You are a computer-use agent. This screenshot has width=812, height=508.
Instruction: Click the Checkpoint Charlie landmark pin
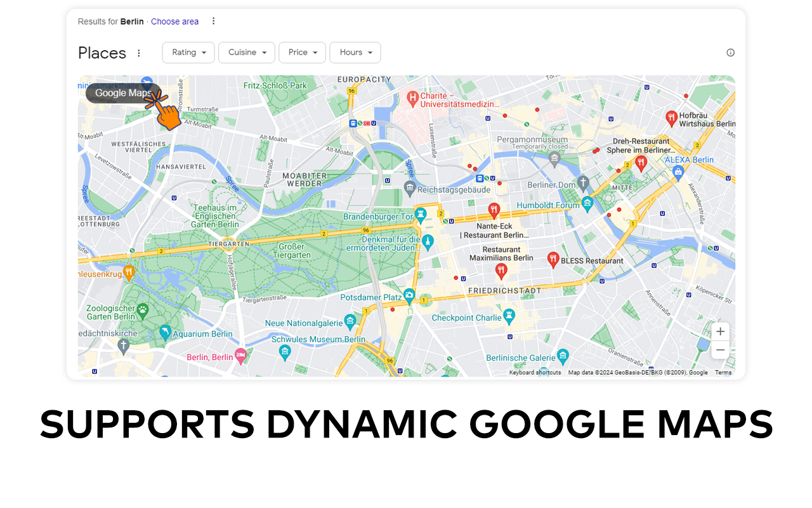[x=509, y=316]
